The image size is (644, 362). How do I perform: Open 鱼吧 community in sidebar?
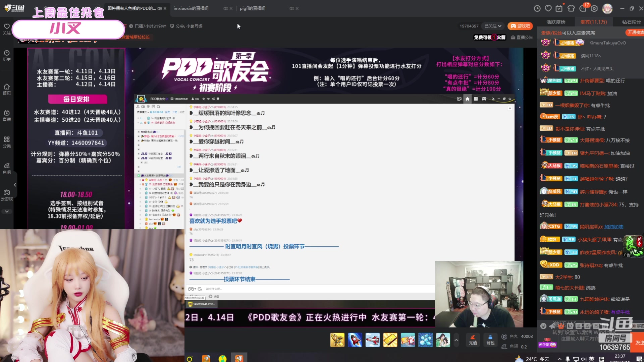point(7,169)
